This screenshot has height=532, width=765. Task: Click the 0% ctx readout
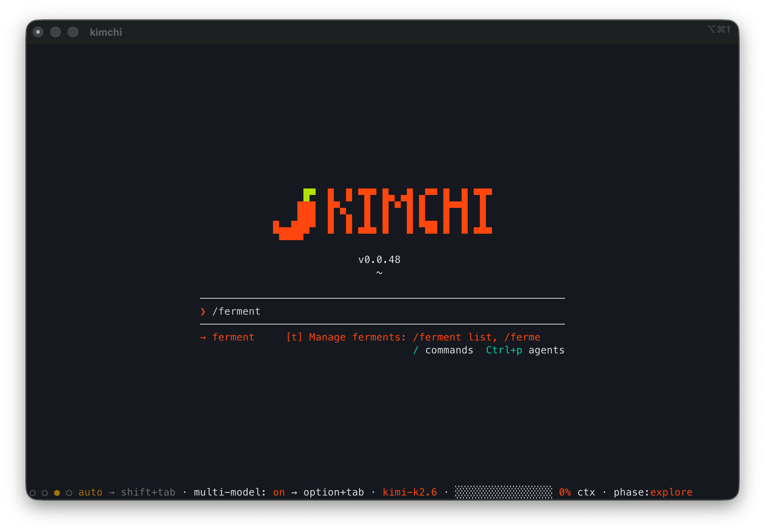[x=577, y=492]
